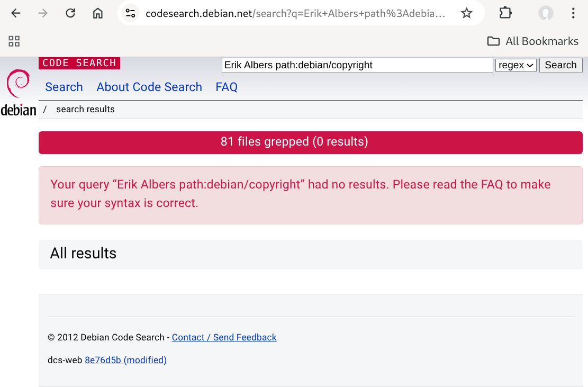Click the Search button to rerun query
The image size is (588, 387).
560,65
